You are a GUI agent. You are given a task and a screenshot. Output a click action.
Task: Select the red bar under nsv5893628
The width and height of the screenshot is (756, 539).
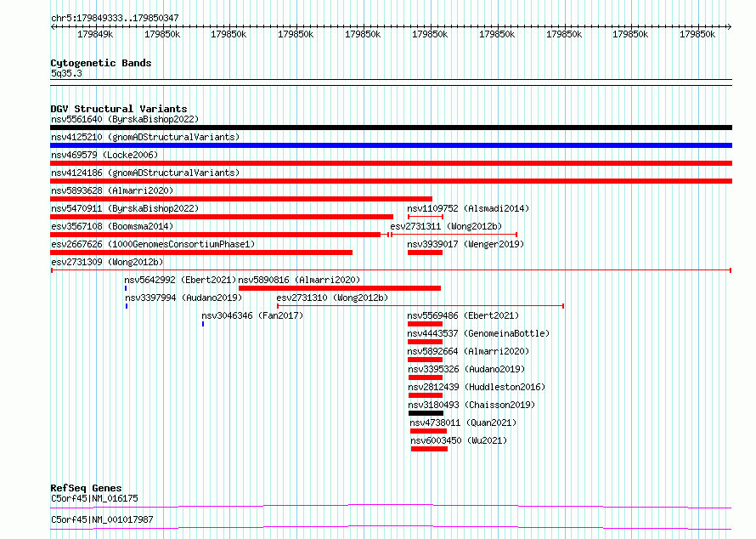click(x=241, y=199)
